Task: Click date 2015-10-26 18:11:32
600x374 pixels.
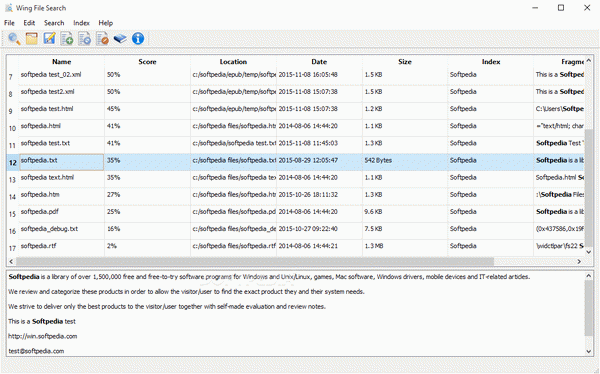Action: pyautogui.click(x=319, y=197)
